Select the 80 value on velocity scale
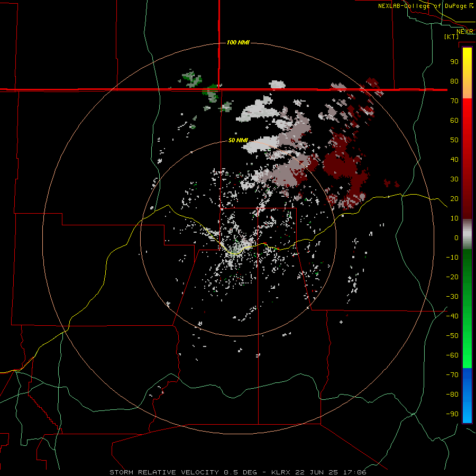Screen dimensions: 476x476 click(454, 81)
